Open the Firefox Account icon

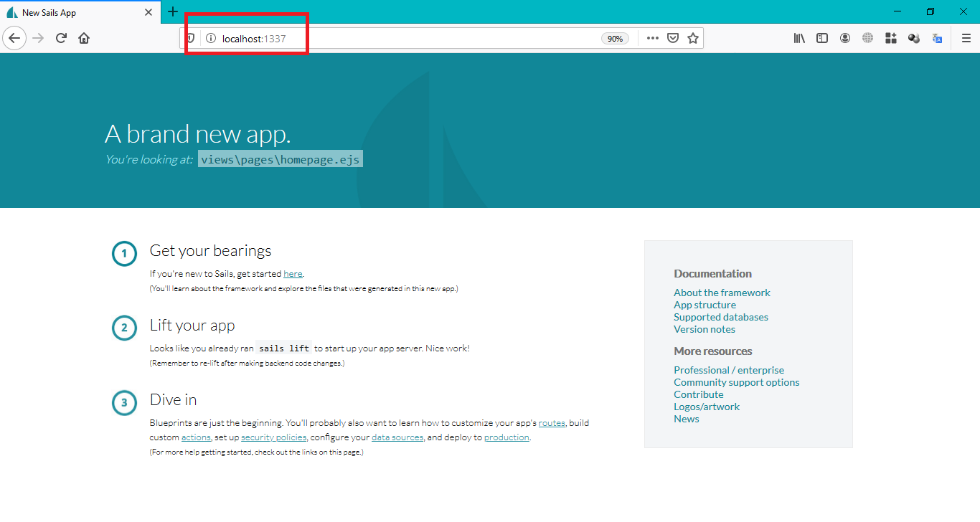point(845,37)
